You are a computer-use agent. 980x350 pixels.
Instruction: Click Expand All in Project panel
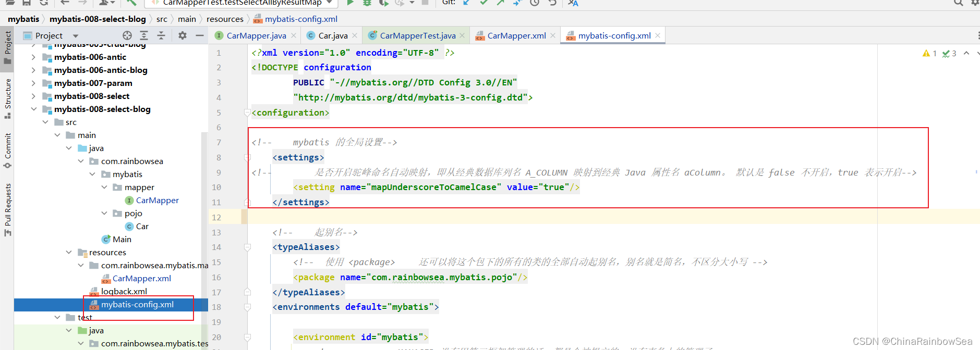pos(144,35)
